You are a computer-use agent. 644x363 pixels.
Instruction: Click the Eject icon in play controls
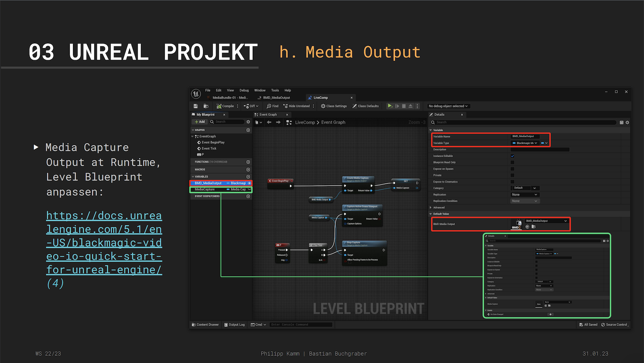(410, 106)
